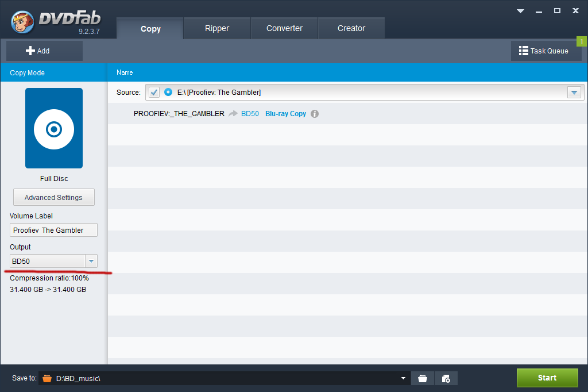Click the Add button

[x=44, y=51]
